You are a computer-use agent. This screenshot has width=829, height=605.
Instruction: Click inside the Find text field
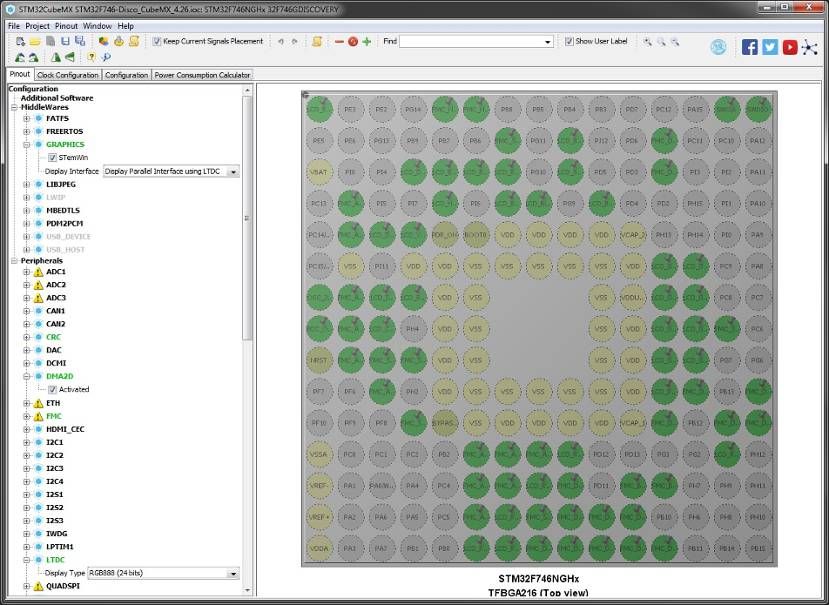click(x=471, y=42)
